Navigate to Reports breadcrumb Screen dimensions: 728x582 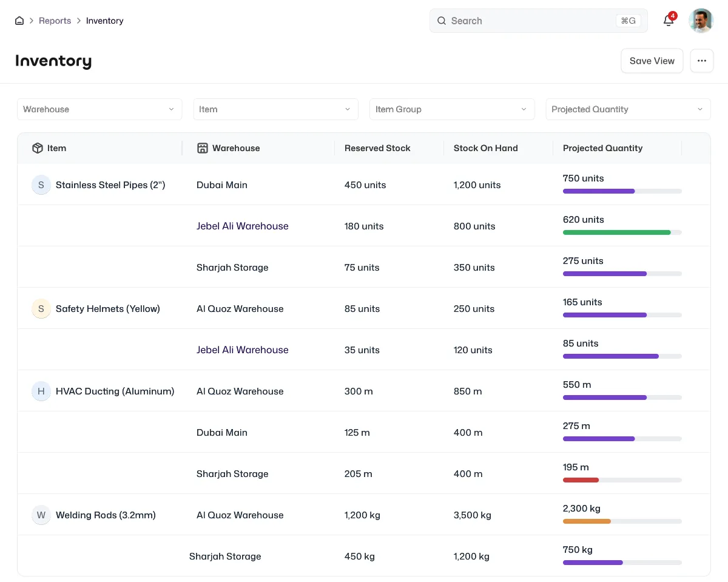(55, 21)
